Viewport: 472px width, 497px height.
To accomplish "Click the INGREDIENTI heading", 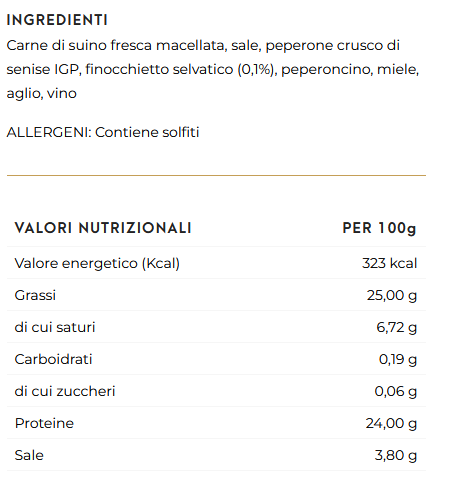I will click(57, 20).
